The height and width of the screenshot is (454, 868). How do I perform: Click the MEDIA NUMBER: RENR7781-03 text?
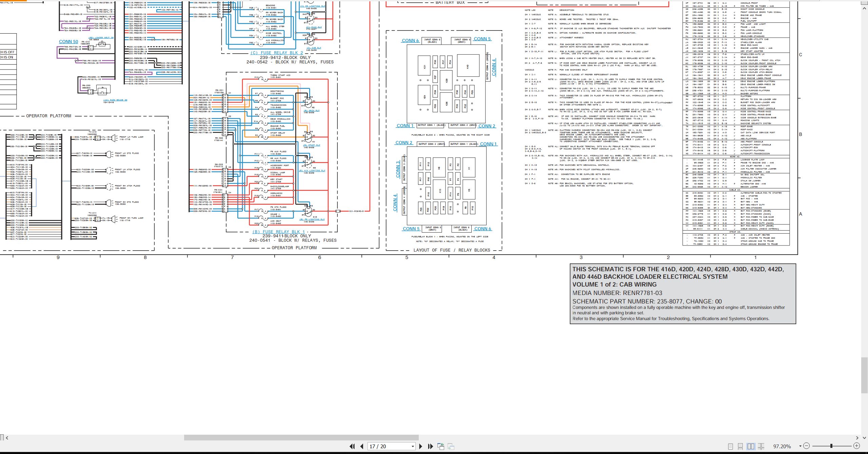click(x=617, y=293)
